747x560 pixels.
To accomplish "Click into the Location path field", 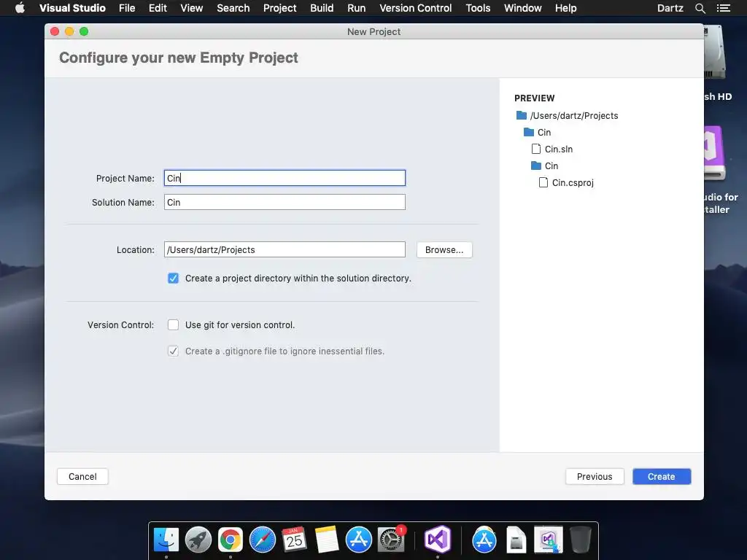I will pyautogui.click(x=285, y=249).
